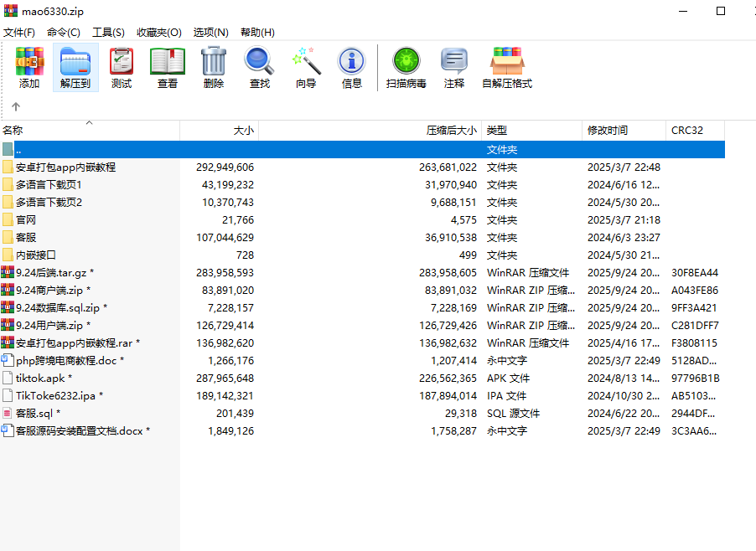Viewport: 756px width, 551px height.
Task: Click the 删除 (Delete) toolbar icon
Action: click(x=213, y=67)
